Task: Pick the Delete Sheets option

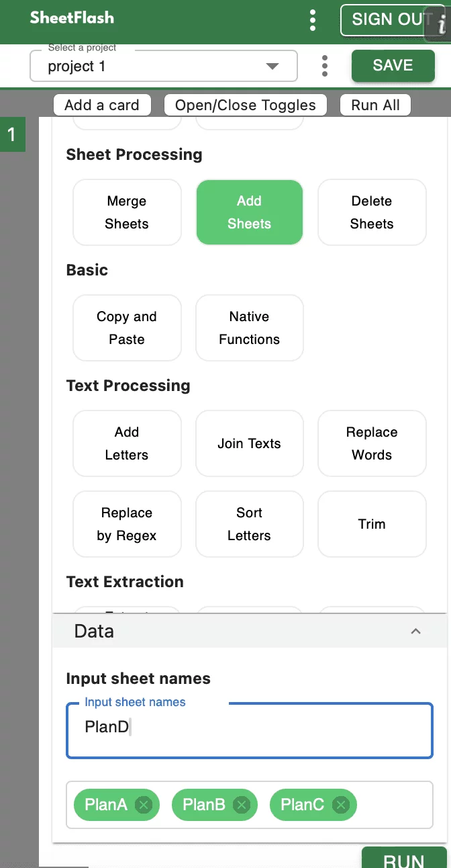Action: pyautogui.click(x=372, y=212)
